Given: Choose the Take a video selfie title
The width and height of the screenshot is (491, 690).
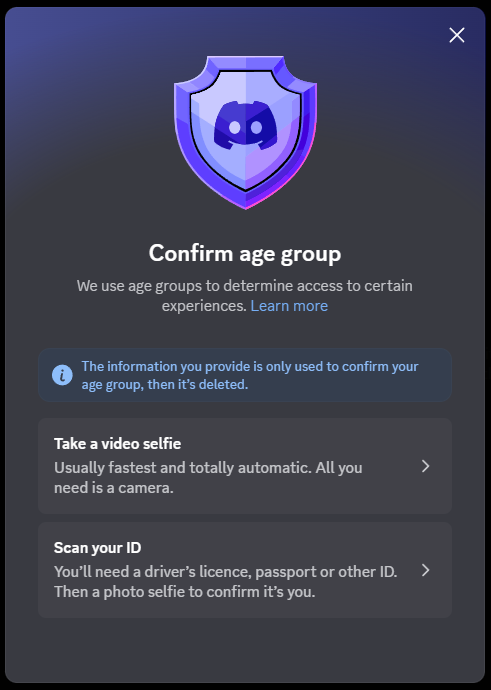Looking at the screenshot, I should coord(117,444).
